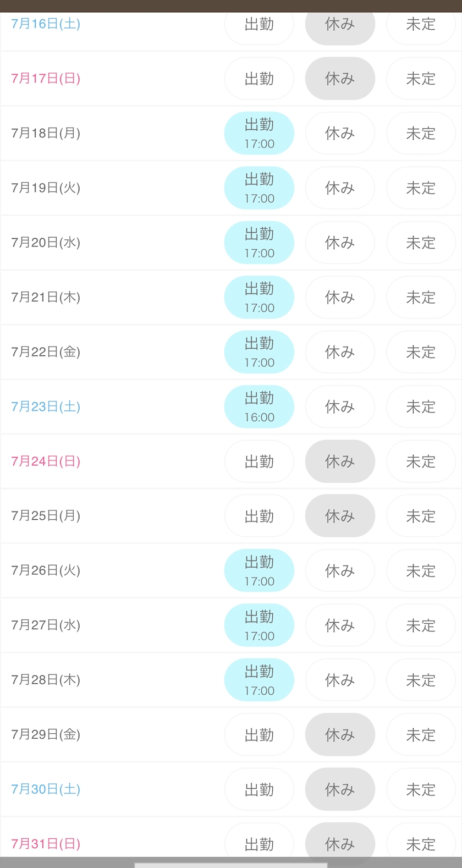Tap the 休み option for 7月22日(金)

(340, 352)
